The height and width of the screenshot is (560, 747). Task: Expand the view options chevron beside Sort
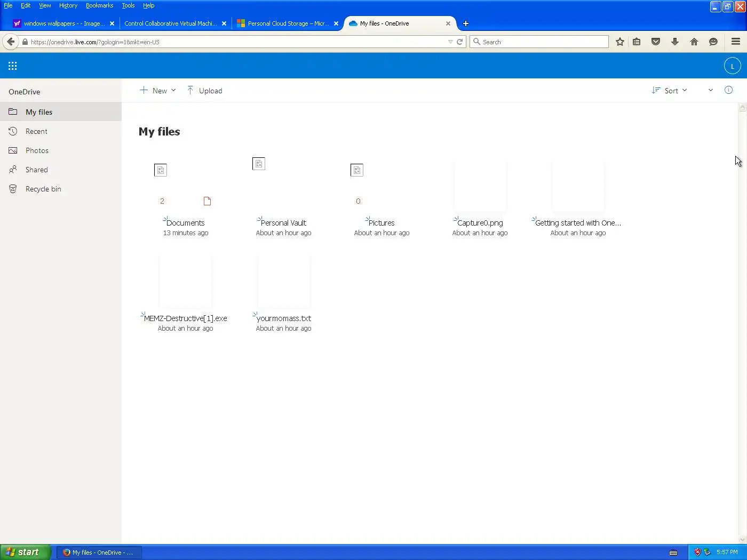pyautogui.click(x=711, y=90)
